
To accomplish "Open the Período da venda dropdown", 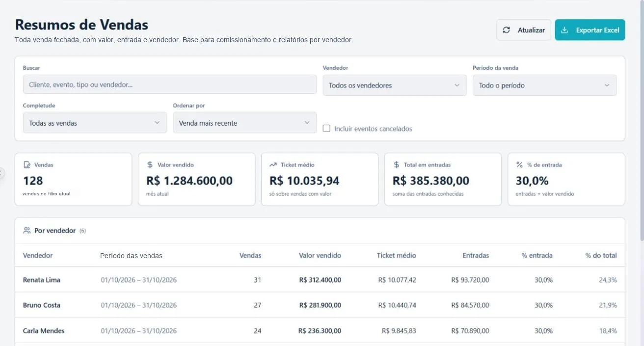I will (544, 85).
